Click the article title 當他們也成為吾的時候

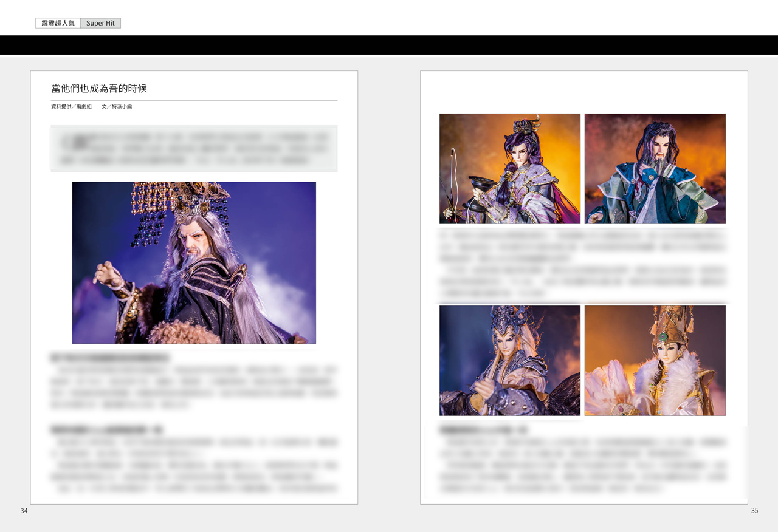pos(99,89)
